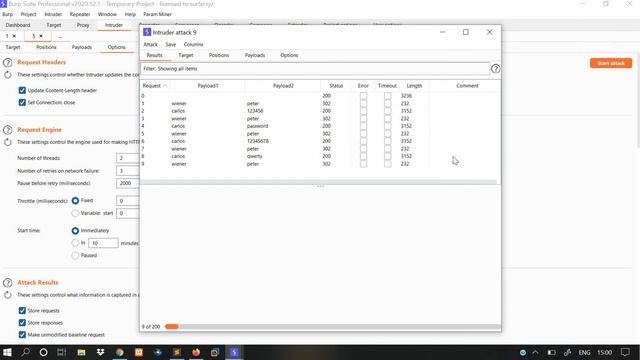This screenshot has width=640, height=360.
Task: Reset Request Headers settings to default
Action: click(7, 75)
